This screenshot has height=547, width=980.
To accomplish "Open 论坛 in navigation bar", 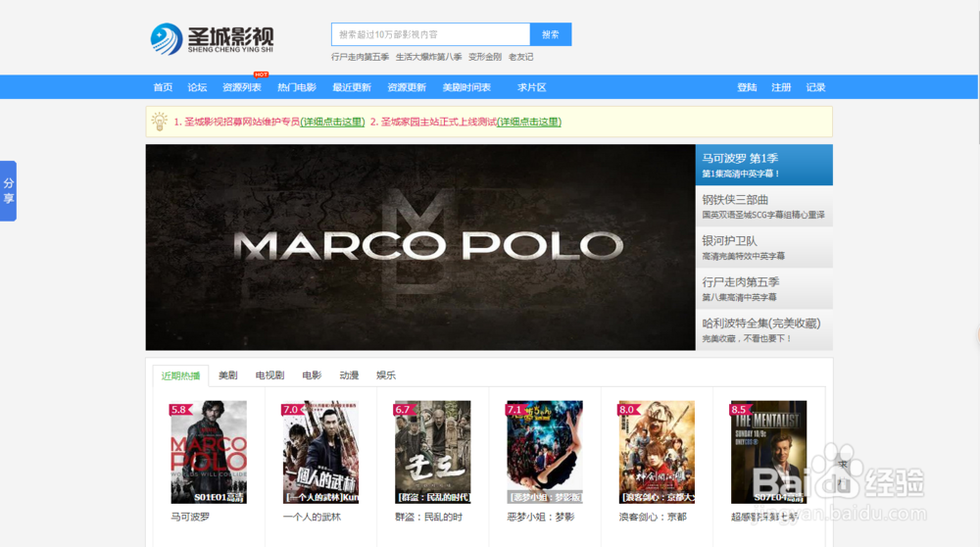I will tap(198, 87).
